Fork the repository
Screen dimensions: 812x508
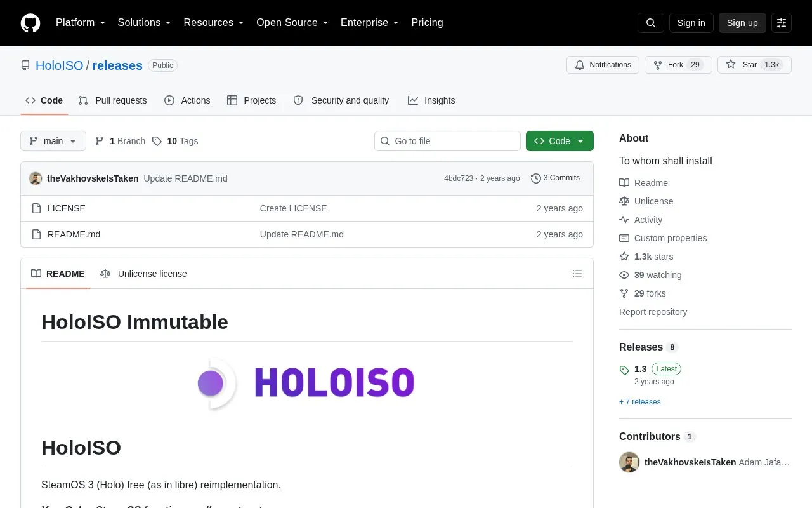pos(678,65)
